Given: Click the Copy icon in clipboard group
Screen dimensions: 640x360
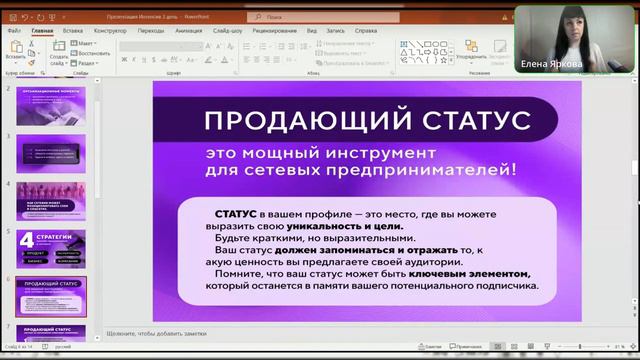Looking at the screenshot, I should [x=31, y=53].
